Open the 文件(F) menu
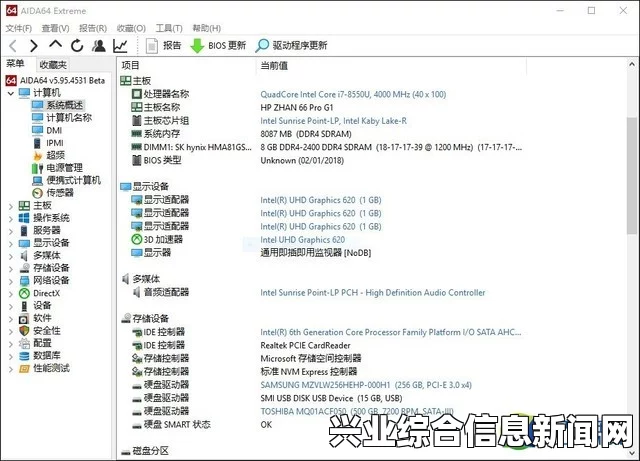 click(x=18, y=28)
